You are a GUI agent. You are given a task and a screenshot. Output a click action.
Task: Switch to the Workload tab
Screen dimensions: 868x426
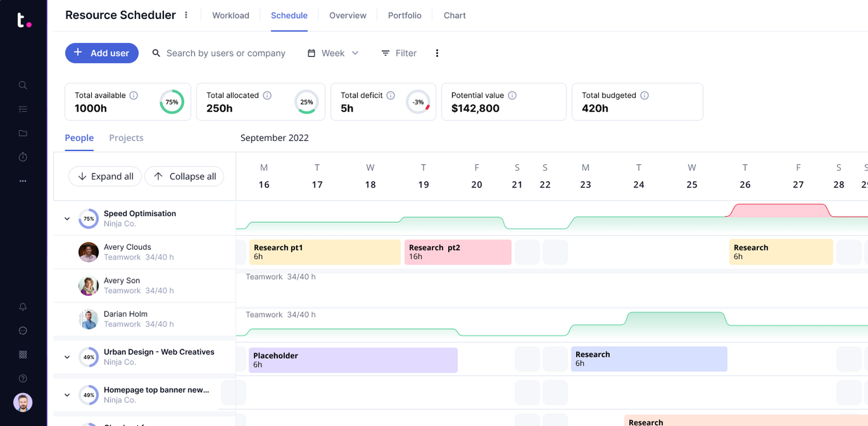click(x=231, y=16)
